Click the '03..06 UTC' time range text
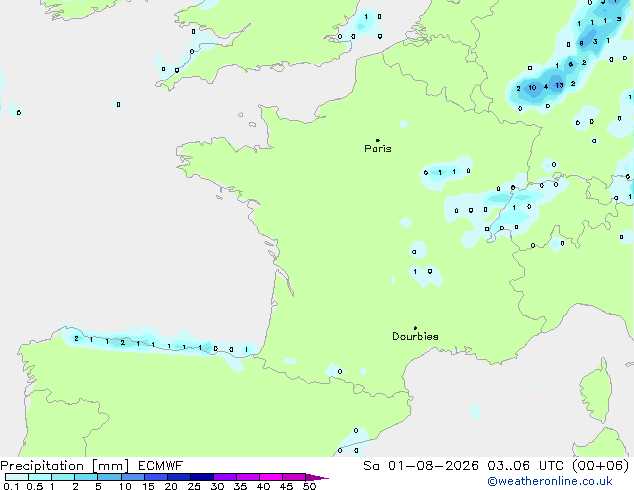The image size is (634, 490). point(525,466)
